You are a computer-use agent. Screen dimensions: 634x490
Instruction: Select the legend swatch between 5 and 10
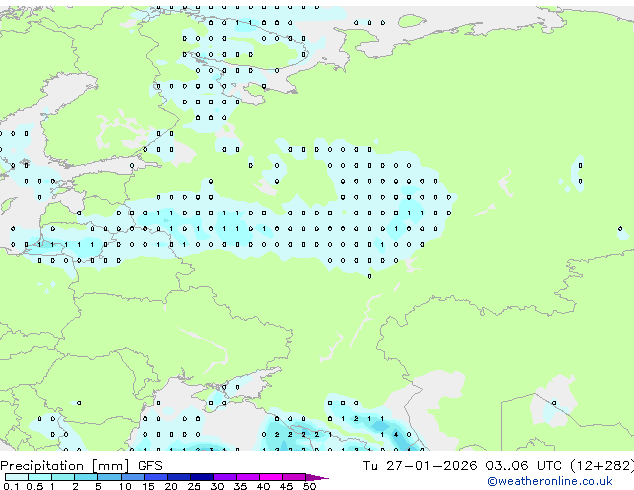[x=109, y=477]
